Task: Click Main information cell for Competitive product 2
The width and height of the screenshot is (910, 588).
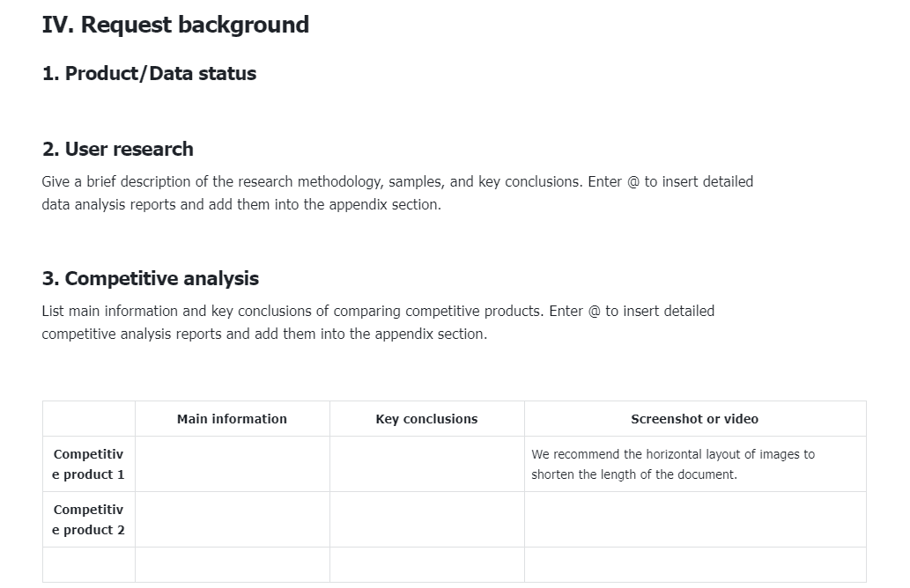Action: [232, 519]
